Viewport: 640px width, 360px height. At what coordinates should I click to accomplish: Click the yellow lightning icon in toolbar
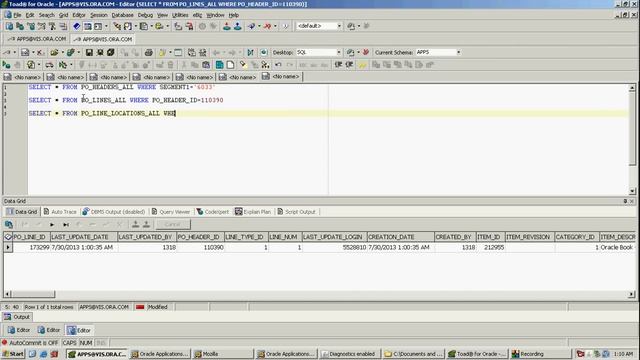(x=362, y=65)
